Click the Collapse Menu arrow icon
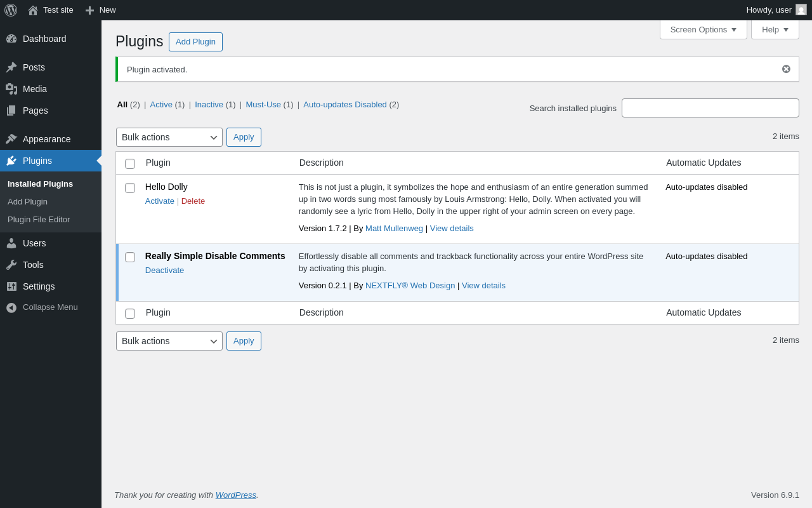812x508 pixels. [11, 307]
